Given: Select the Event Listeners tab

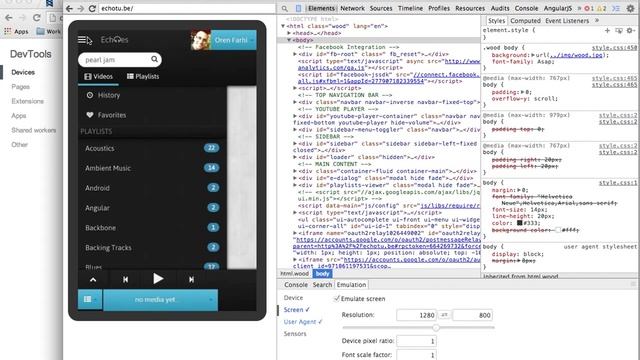Looking at the screenshot, I should 567,21.
